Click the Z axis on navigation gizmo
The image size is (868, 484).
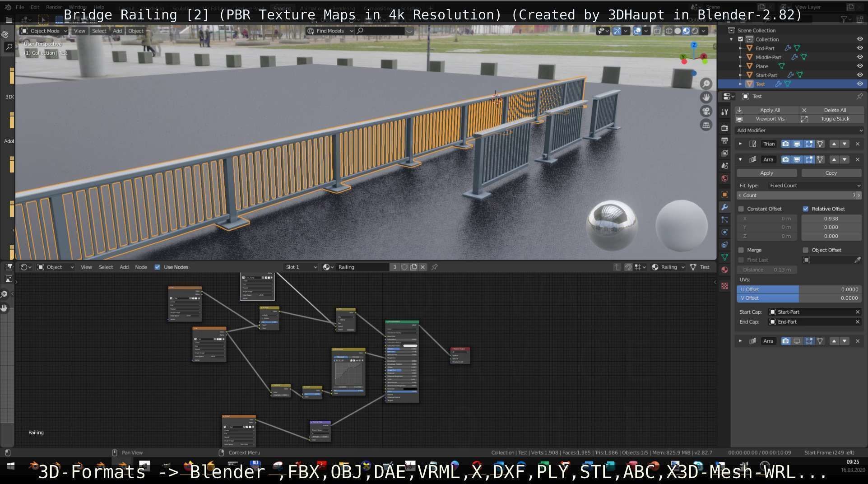click(x=694, y=45)
